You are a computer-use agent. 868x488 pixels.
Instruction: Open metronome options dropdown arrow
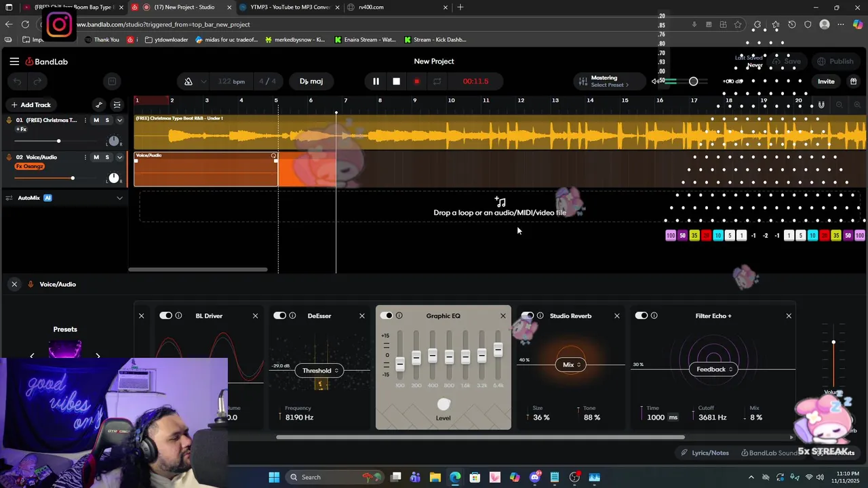[203, 81]
